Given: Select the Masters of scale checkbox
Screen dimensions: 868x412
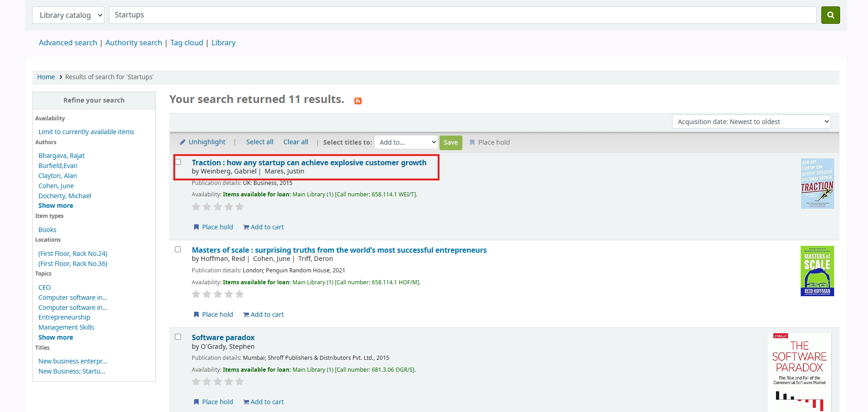Looking at the screenshot, I should click(178, 249).
